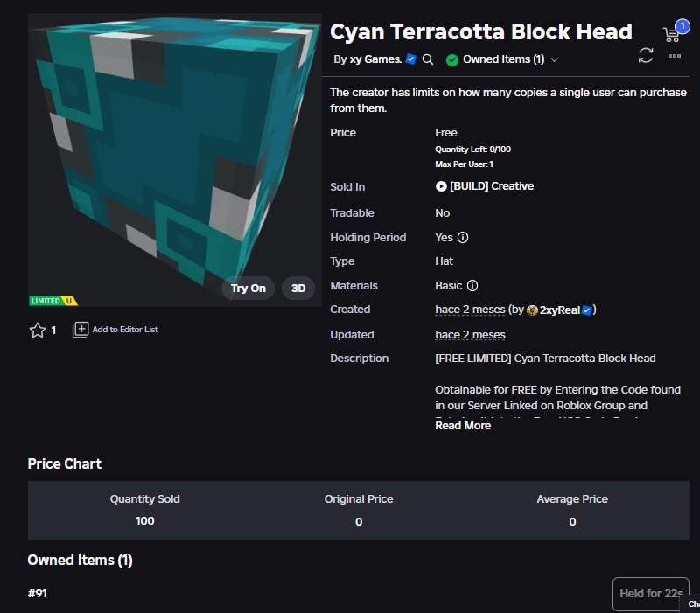This screenshot has width=700, height=613.
Task: Open the xy Games creator link
Action: pyautogui.click(x=375, y=59)
